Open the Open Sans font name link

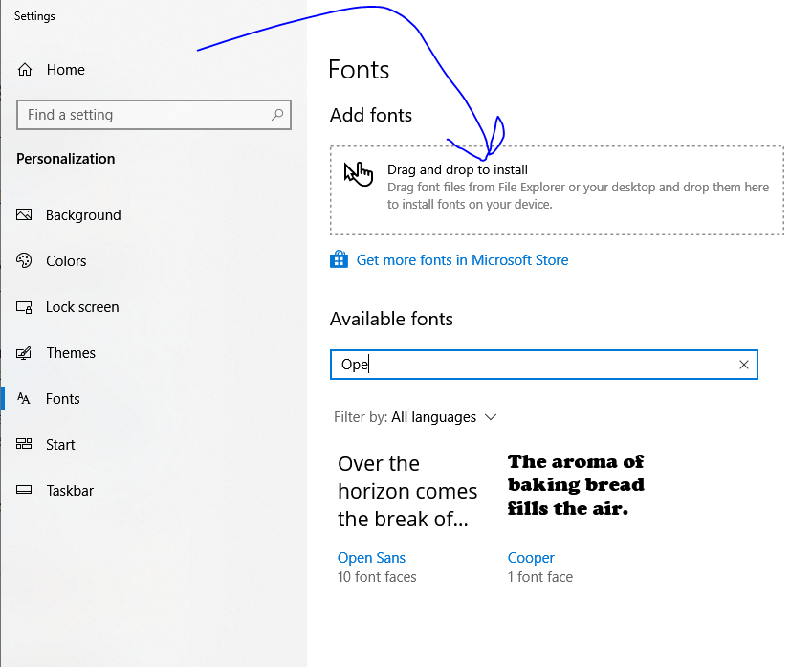[371, 558]
